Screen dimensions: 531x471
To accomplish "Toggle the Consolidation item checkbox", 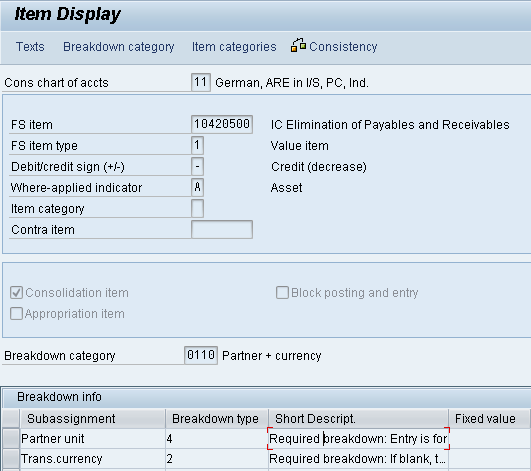I will click(16, 293).
